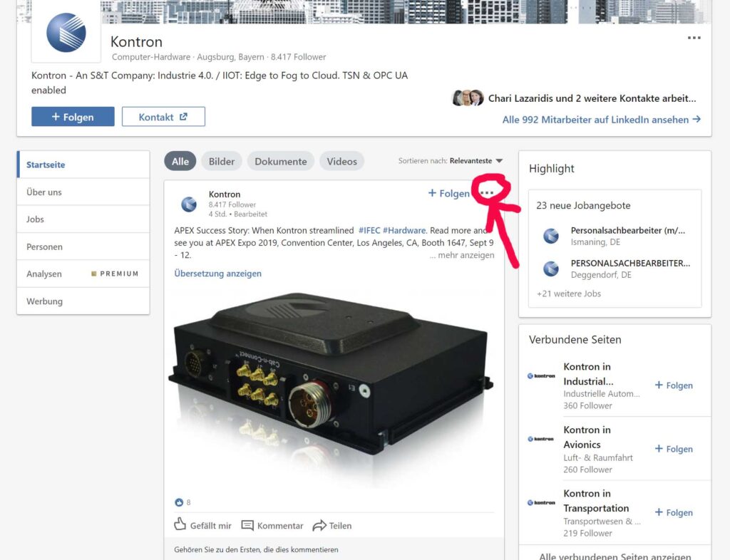Click Alle 992 Mitarbeiter auf LinkedIn ansehen
Viewport: 730px width, 560px height.
pyautogui.click(x=601, y=120)
